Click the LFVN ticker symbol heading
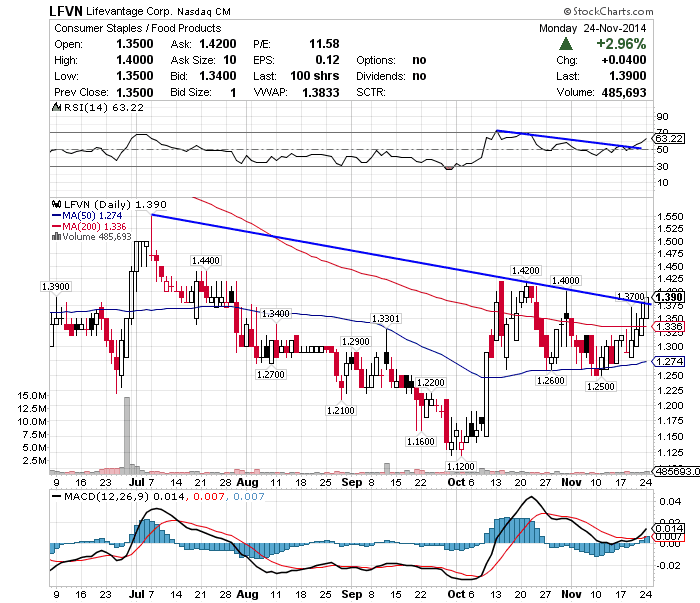The width and height of the screenshot is (700, 603). pyautogui.click(x=66, y=11)
